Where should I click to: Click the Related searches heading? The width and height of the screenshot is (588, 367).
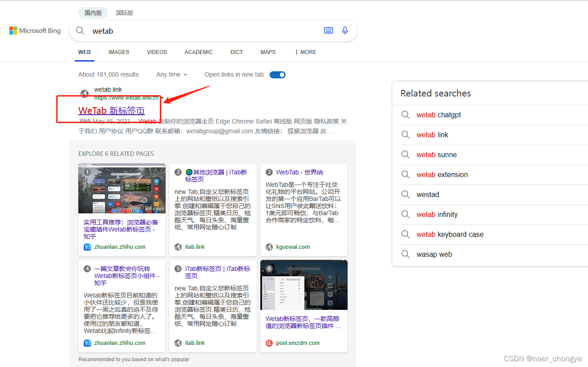tap(436, 93)
